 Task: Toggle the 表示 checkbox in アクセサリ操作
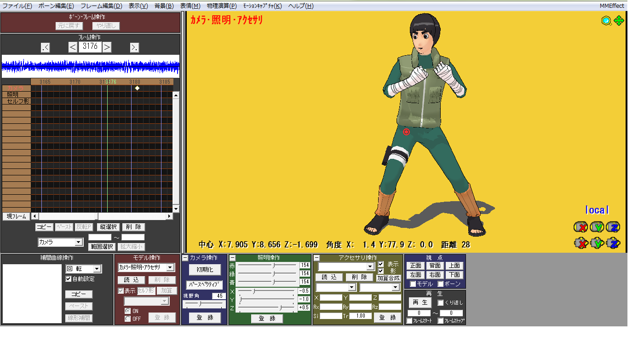pos(380,264)
